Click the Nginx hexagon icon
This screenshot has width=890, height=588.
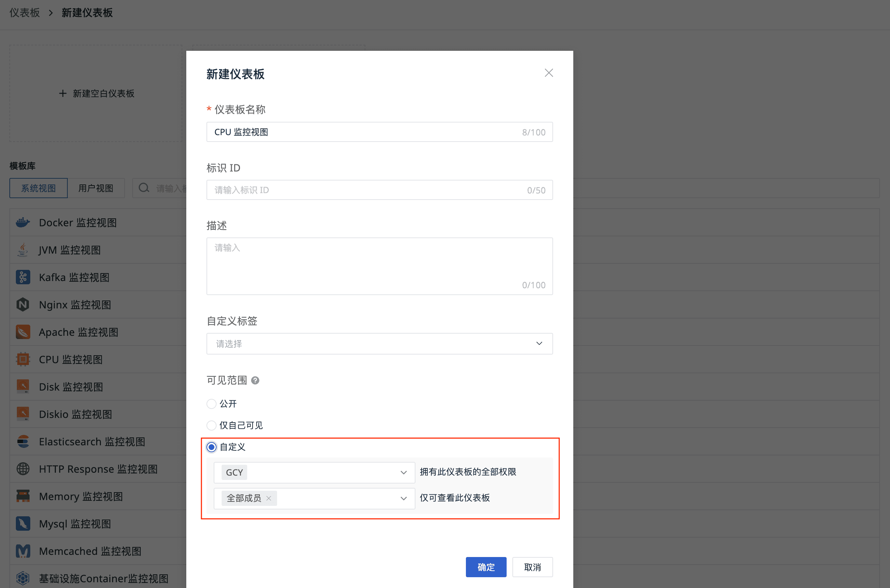[x=22, y=304]
